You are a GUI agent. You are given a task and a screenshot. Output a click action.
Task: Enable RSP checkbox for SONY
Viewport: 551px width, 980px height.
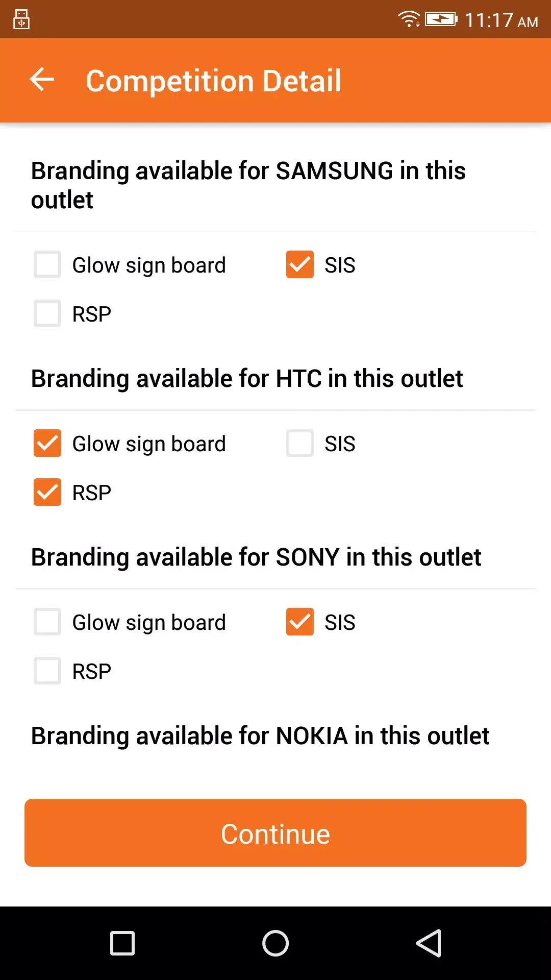[47, 671]
